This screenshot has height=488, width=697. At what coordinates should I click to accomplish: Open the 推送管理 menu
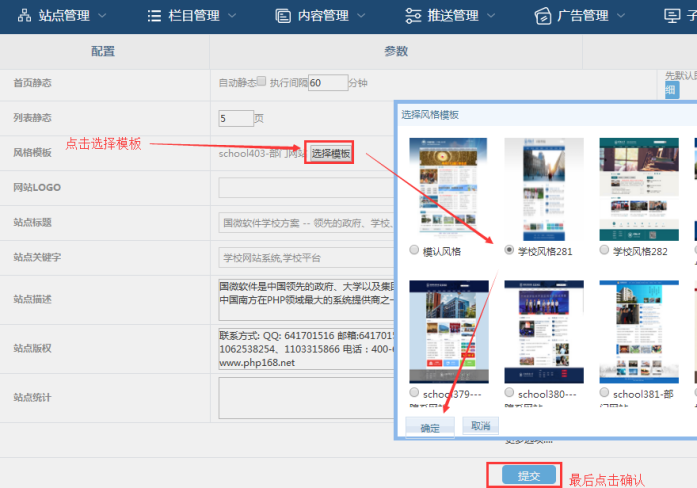coord(491,16)
